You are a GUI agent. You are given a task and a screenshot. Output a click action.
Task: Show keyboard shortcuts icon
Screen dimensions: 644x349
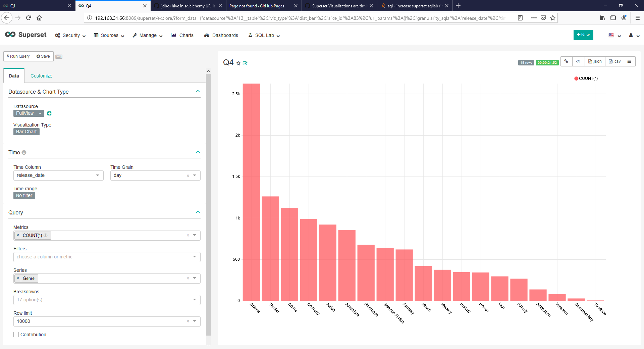point(59,57)
